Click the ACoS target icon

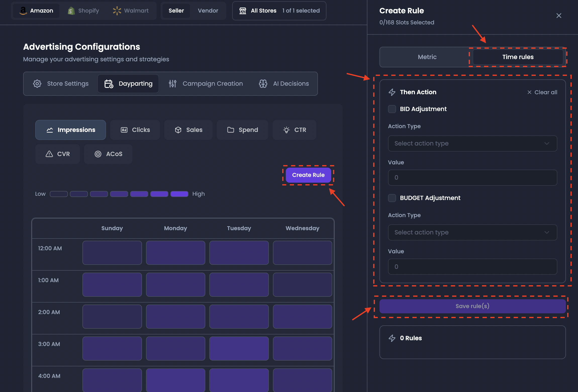[x=98, y=154]
